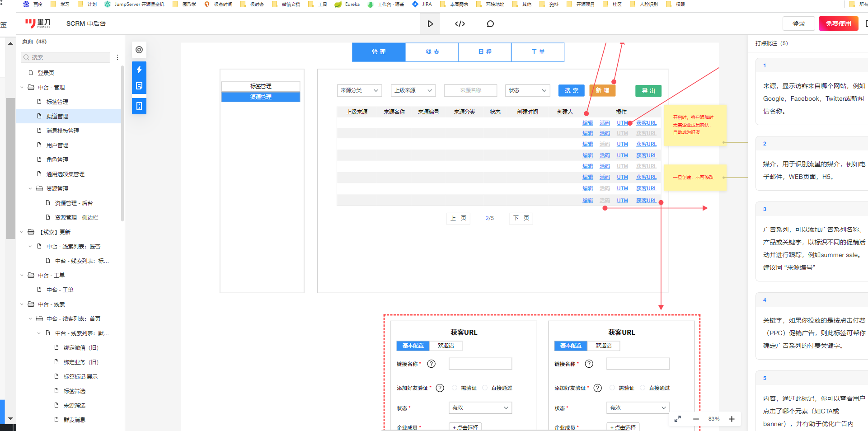Viewport: 868px width, 431px height.
Task: Click the note annotation icon in side toolbar
Action: (139, 86)
